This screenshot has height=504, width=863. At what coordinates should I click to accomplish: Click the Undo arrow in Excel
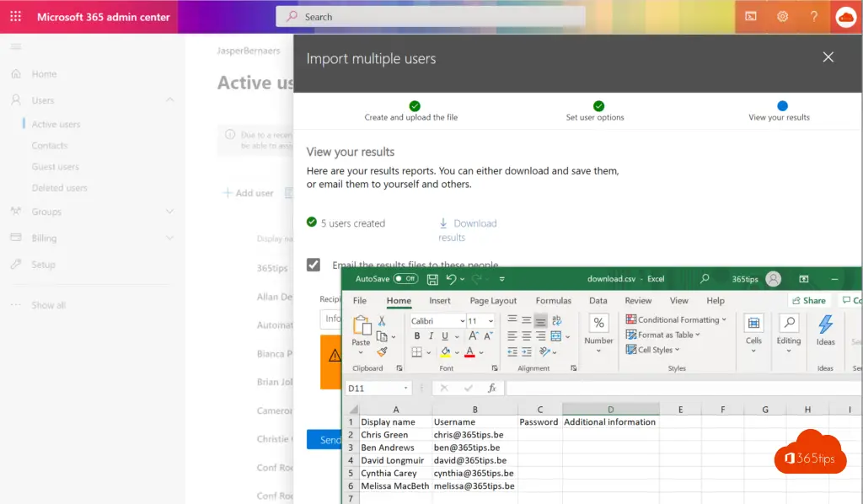click(452, 279)
